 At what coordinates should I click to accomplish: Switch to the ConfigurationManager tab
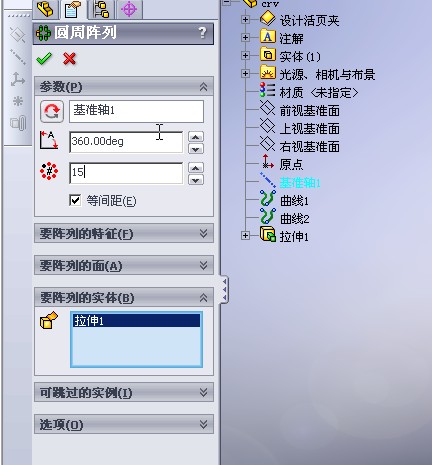click(102, 9)
